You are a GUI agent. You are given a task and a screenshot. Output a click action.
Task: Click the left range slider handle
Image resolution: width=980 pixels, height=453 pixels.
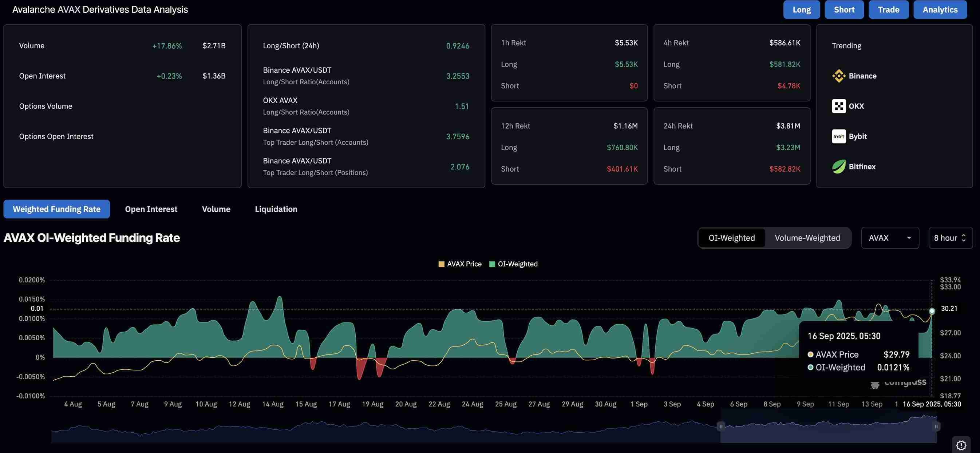pyautogui.click(x=720, y=426)
